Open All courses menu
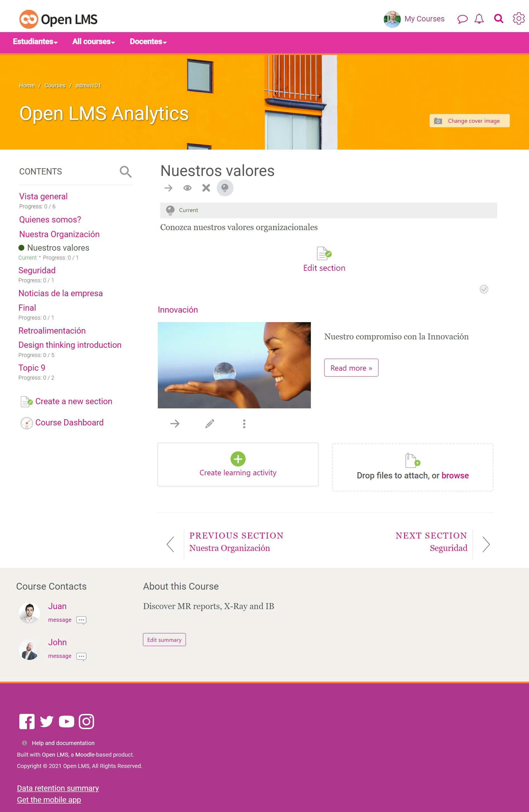 click(94, 42)
